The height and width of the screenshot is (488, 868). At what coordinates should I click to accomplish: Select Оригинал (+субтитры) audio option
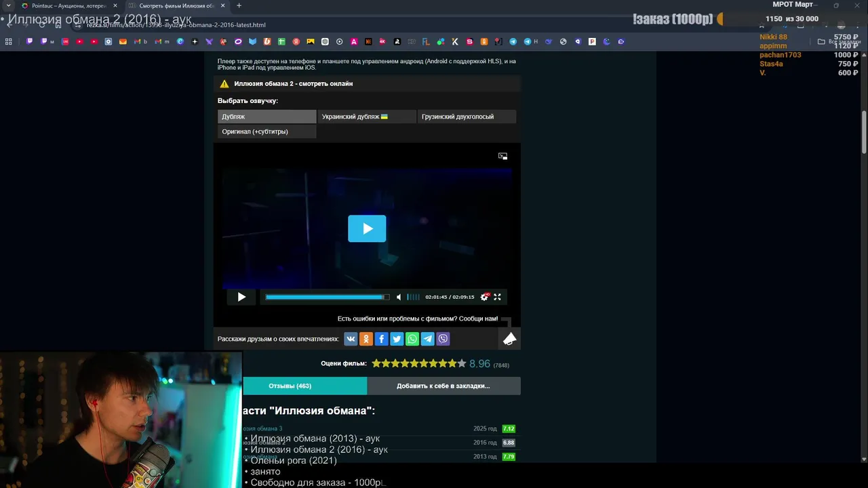[267, 131]
